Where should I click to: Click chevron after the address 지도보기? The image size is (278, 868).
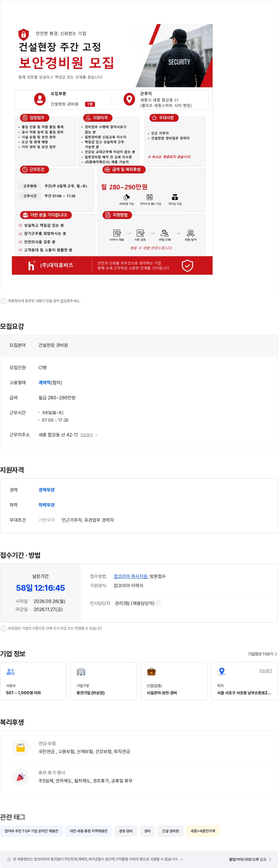[x=96, y=435]
